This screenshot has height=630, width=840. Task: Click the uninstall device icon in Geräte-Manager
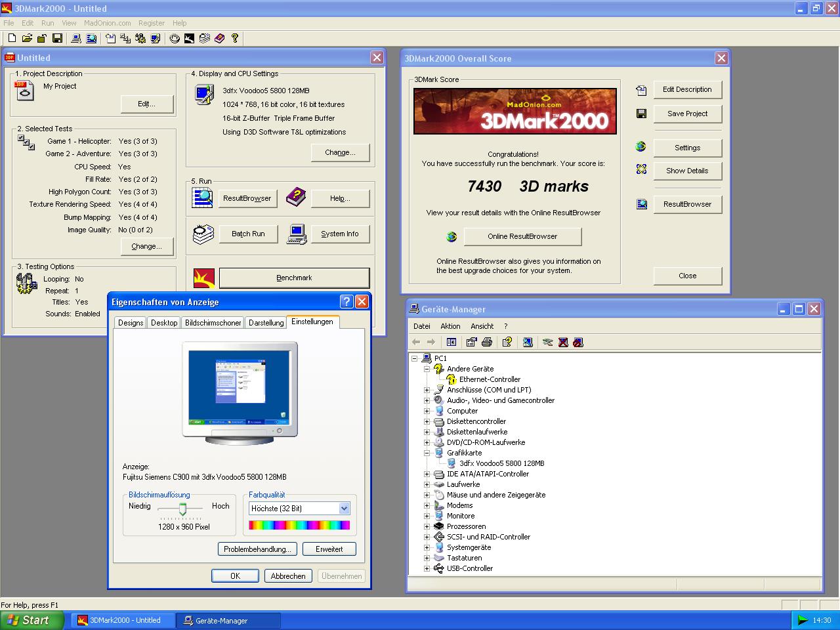(562, 342)
